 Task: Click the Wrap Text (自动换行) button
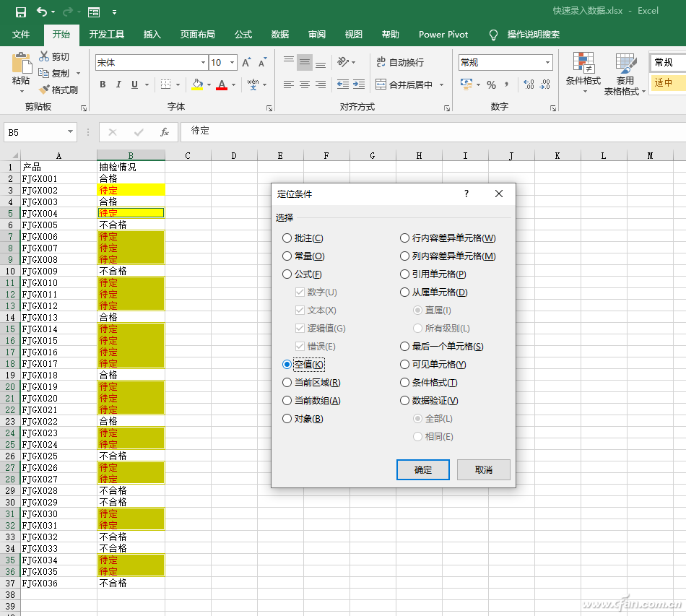click(x=400, y=63)
